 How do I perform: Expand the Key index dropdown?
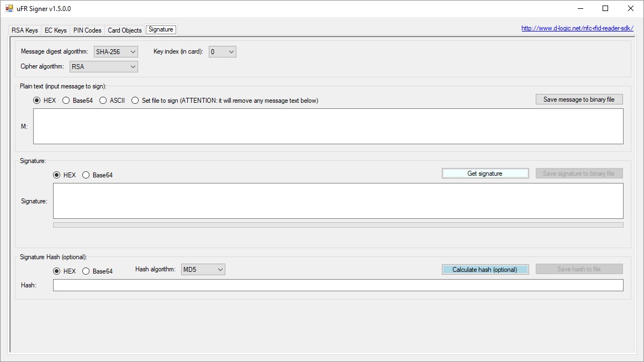(222, 52)
